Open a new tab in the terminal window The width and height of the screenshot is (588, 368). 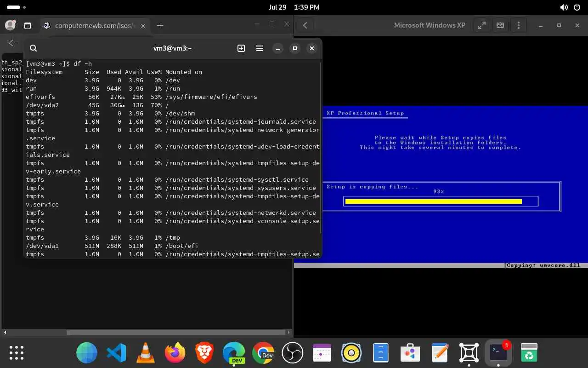click(241, 48)
